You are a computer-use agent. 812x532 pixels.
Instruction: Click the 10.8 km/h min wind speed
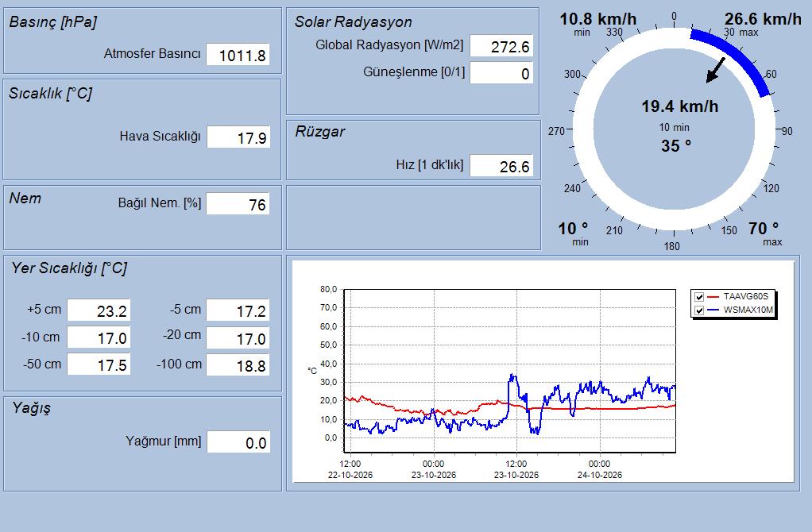click(597, 19)
